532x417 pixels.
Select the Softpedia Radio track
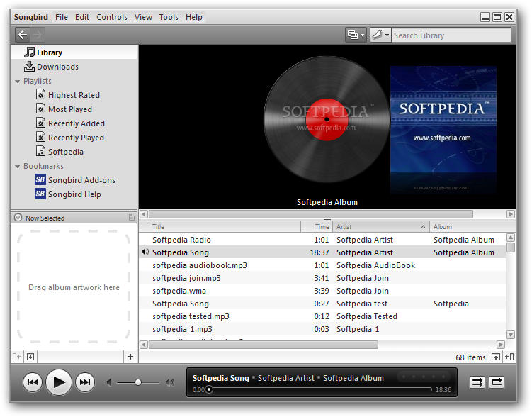(x=322, y=240)
